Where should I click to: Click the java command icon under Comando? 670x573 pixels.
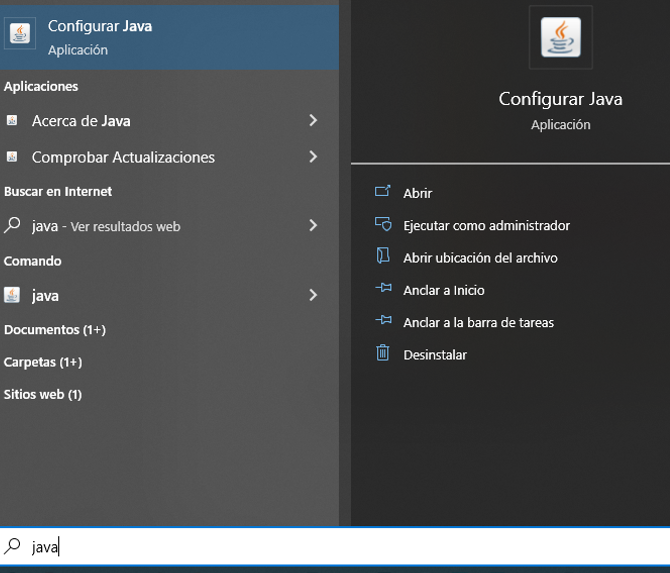tap(12, 295)
